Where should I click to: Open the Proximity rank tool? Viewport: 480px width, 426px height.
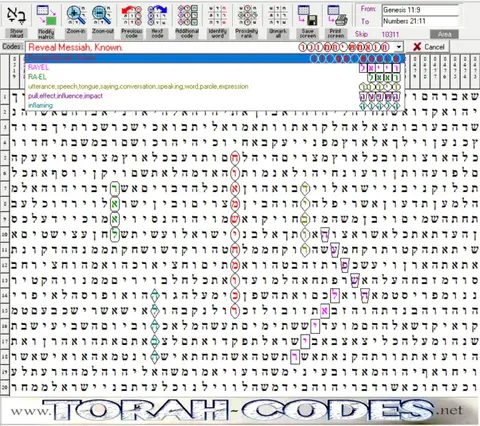point(247,16)
